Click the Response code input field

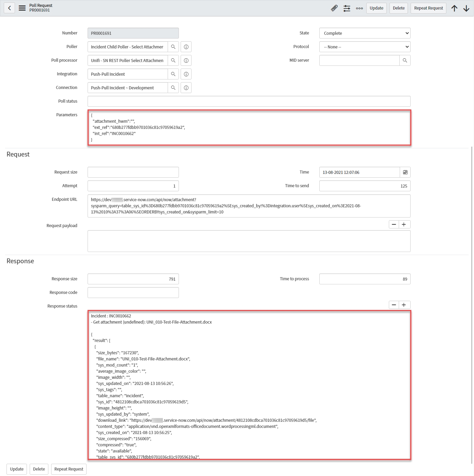133,293
